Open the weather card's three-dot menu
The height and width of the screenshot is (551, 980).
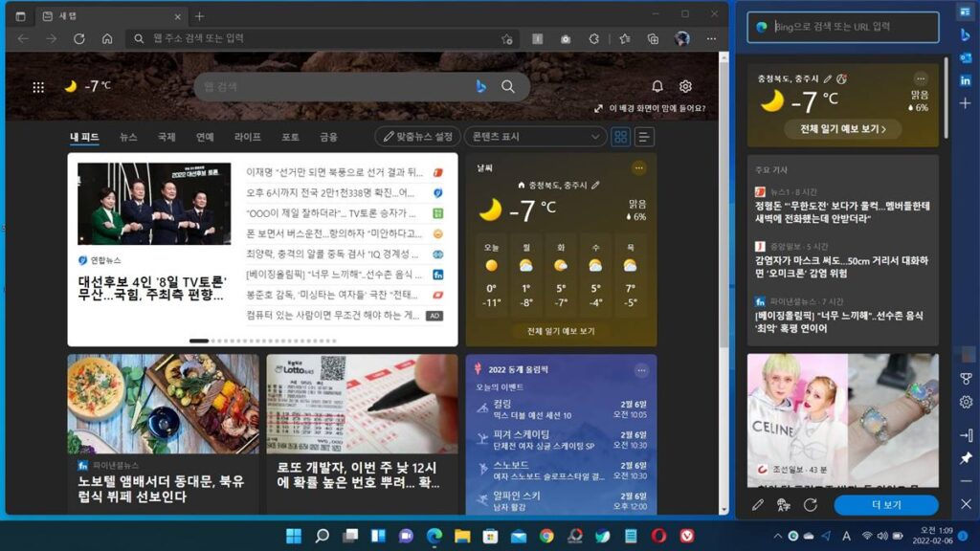[639, 168]
